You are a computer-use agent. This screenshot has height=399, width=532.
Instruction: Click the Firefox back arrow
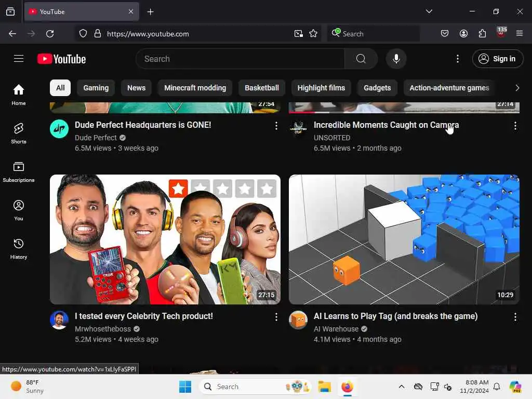point(12,34)
